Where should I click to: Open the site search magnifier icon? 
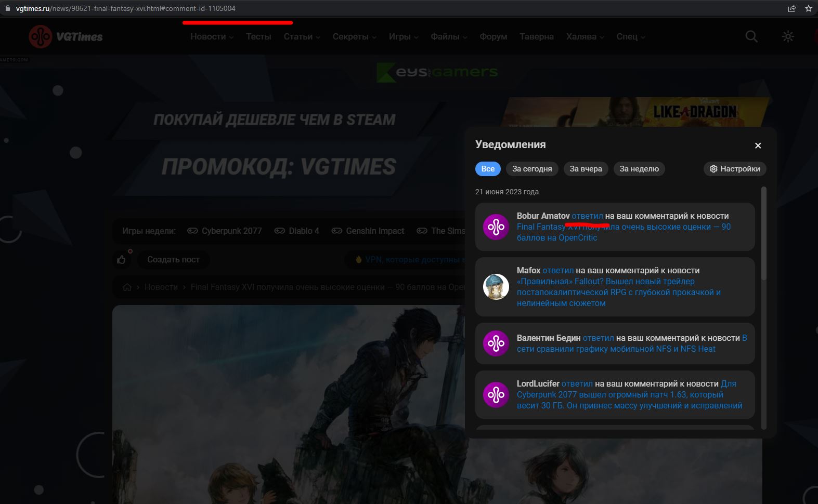coord(751,36)
